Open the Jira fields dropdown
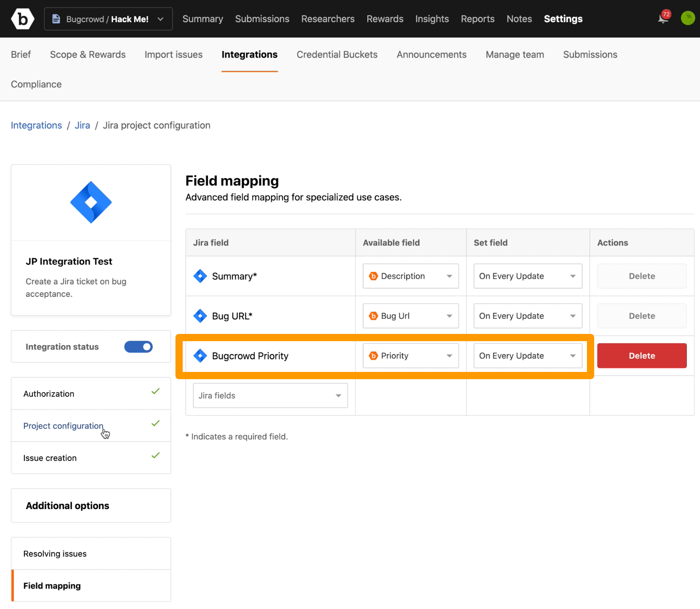700x609 pixels. coord(270,395)
